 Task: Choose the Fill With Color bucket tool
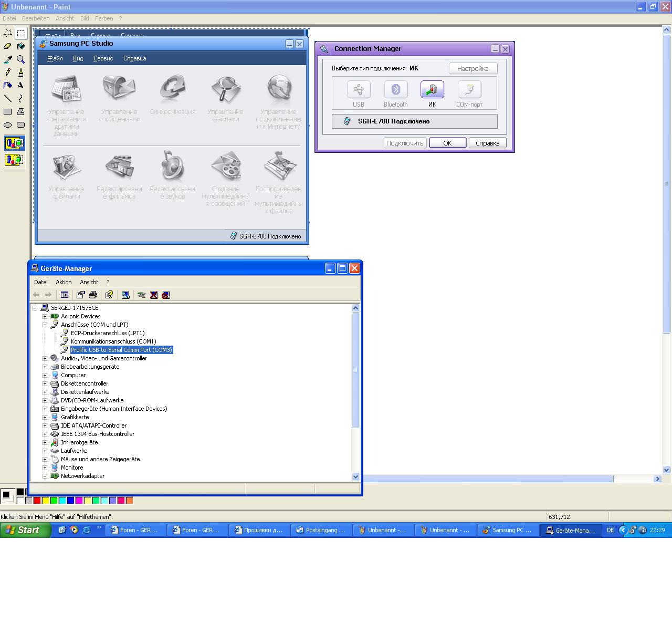point(21,46)
